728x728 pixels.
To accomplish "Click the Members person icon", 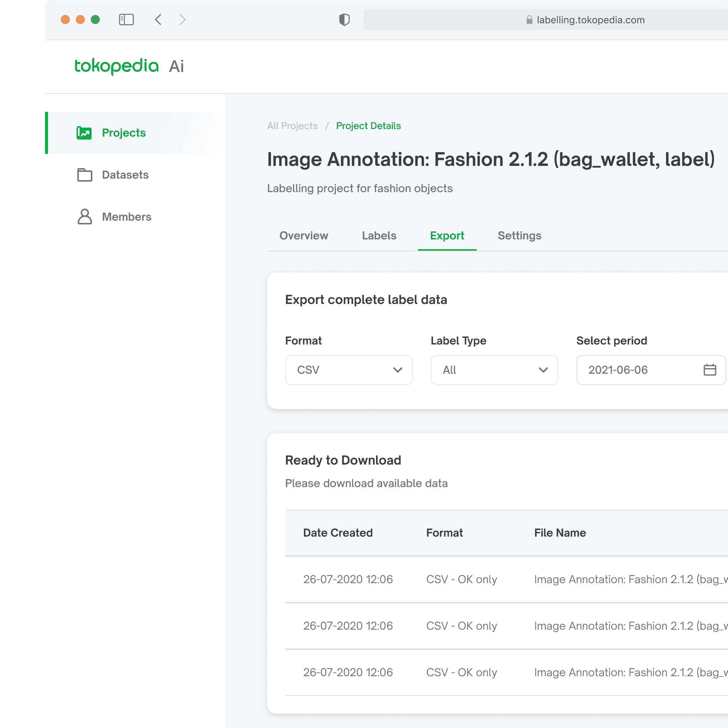I will tap(84, 217).
